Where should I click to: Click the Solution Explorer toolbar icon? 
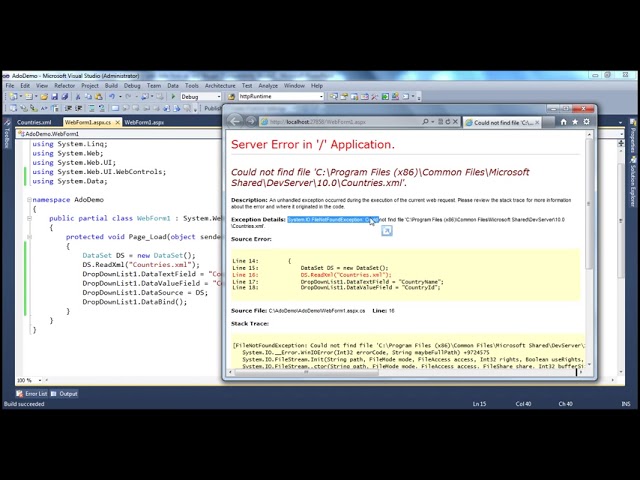tap(333, 97)
